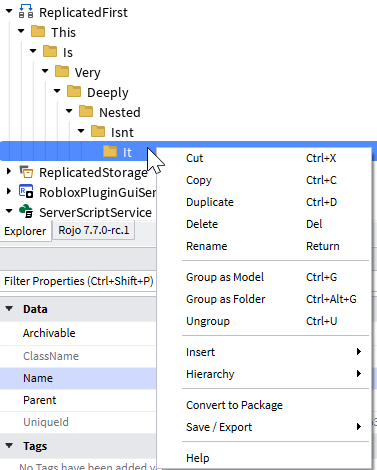Click the Parent property row
Screen dimensions: 377x470
78,400
